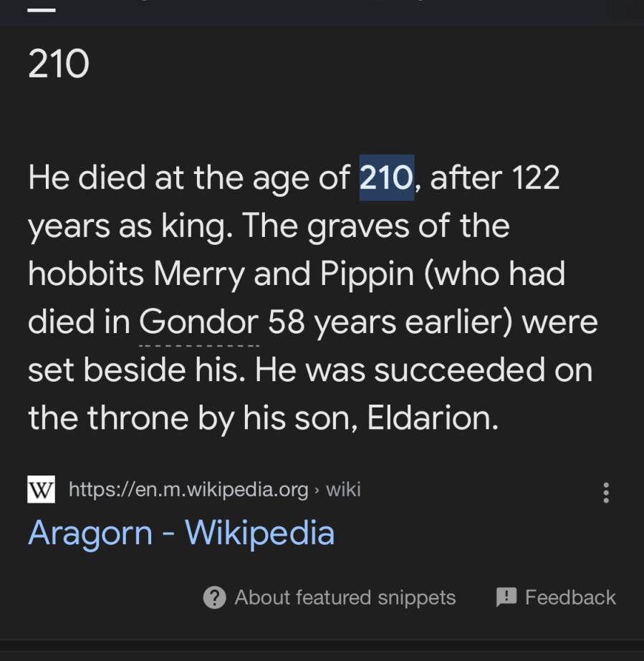Viewport: 644px width, 661px height.
Task: Tap the dotted-underlined "Gondor" word
Action: (x=198, y=322)
